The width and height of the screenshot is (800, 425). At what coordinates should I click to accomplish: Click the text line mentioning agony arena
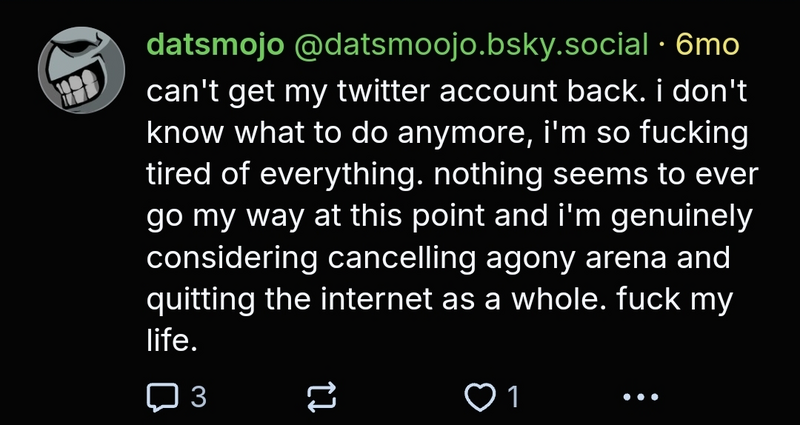pyautogui.click(x=438, y=256)
